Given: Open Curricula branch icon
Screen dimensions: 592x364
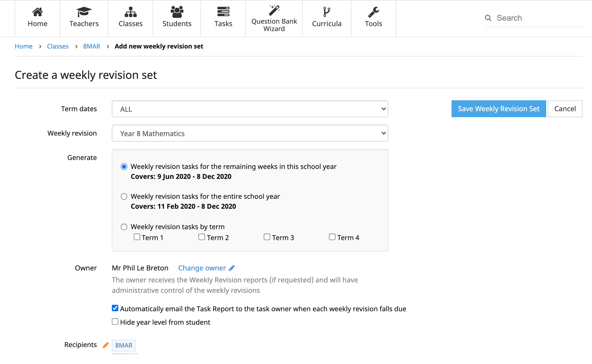Looking at the screenshot, I should (x=327, y=12).
